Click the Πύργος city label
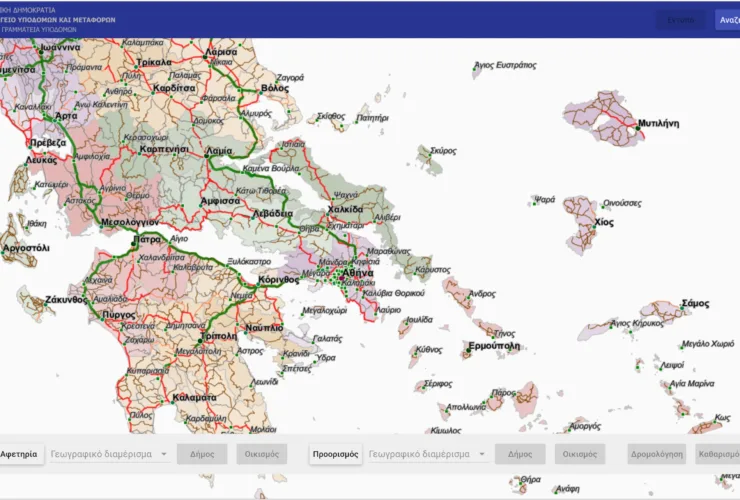The width and height of the screenshot is (740, 500). 119,314
